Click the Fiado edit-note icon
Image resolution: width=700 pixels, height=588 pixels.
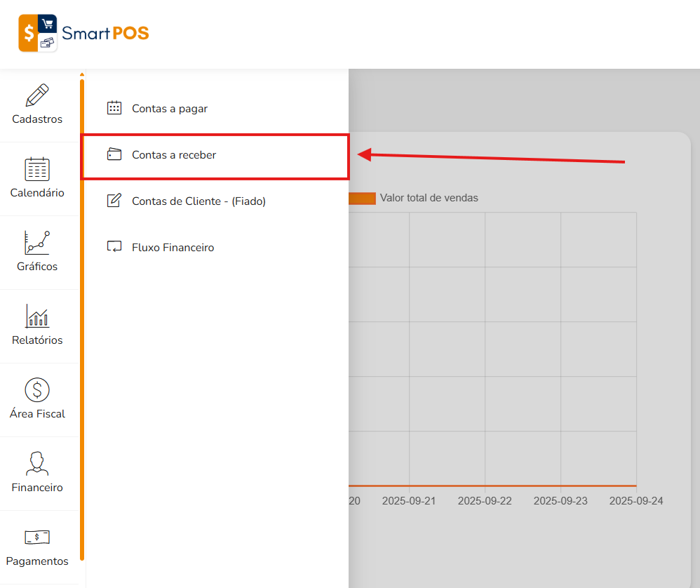(x=114, y=201)
